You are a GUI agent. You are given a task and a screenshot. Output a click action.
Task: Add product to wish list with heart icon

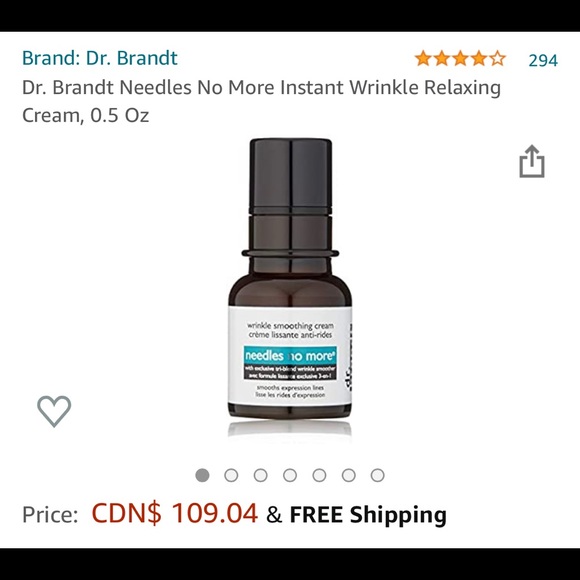(54, 411)
